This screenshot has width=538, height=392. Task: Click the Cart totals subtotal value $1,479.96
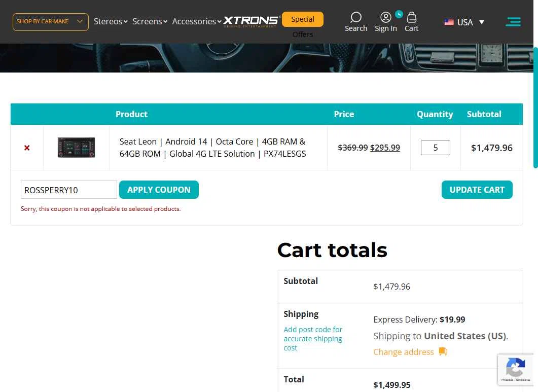[392, 287]
